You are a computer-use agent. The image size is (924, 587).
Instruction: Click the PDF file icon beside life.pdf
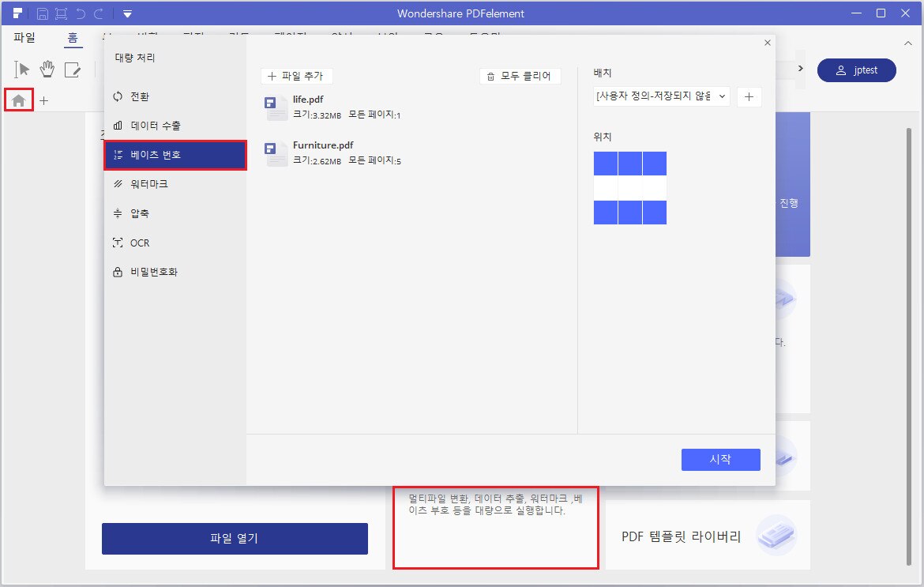275,108
